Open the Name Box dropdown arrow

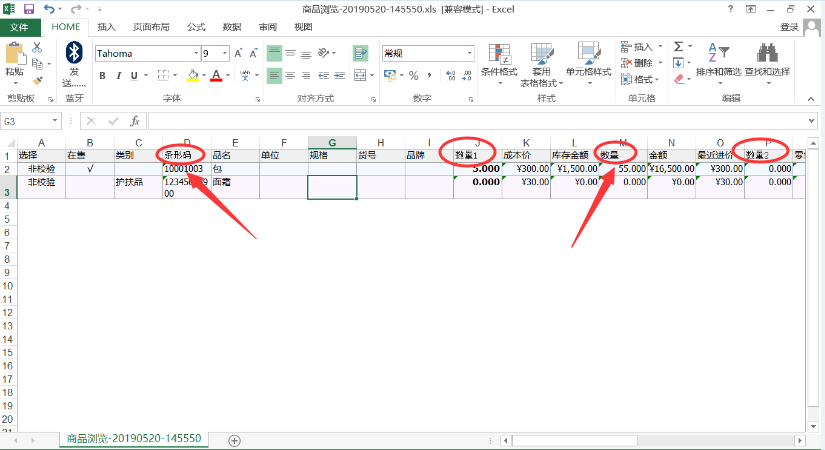(x=55, y=121)
